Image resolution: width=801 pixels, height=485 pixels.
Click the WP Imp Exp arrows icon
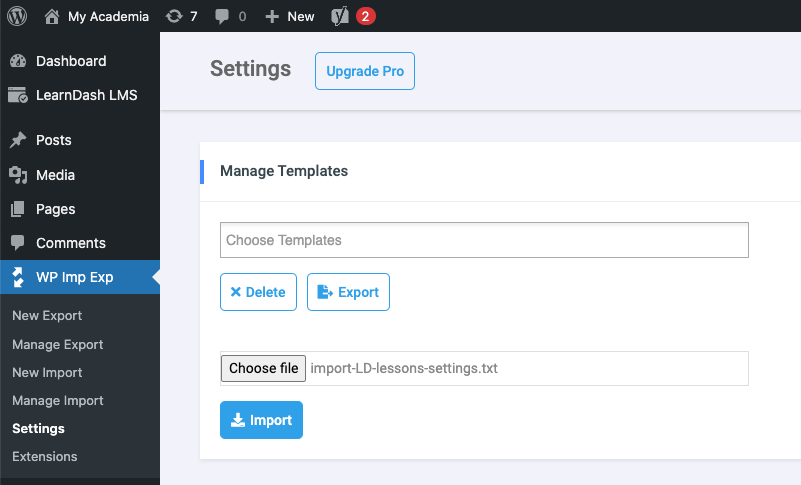(x=18, y=277)
